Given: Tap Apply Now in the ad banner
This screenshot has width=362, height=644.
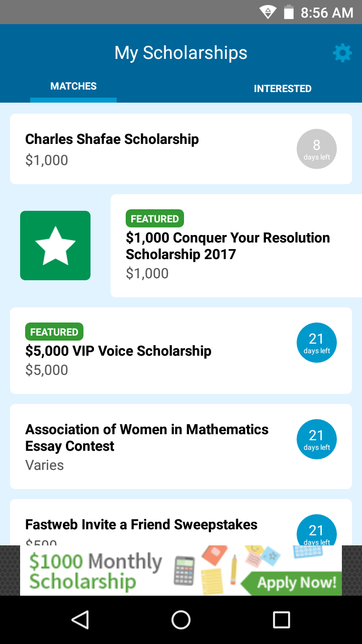Looking at the screenshot, I should click(x=297, y=583).
